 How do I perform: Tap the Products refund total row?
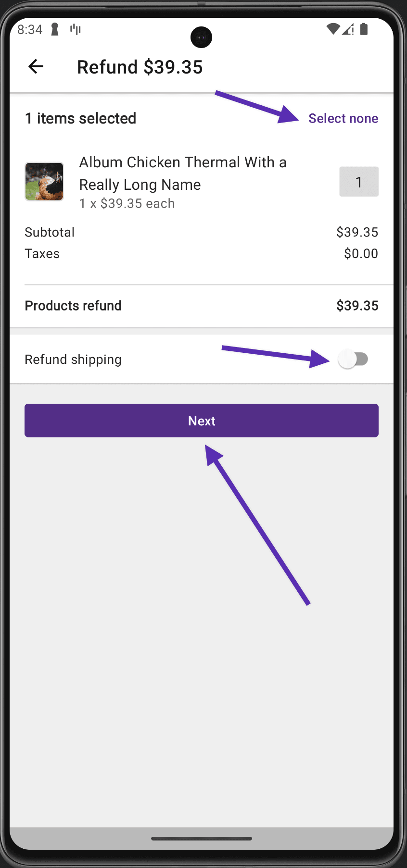pyautogui.click(x=202, y=306)
